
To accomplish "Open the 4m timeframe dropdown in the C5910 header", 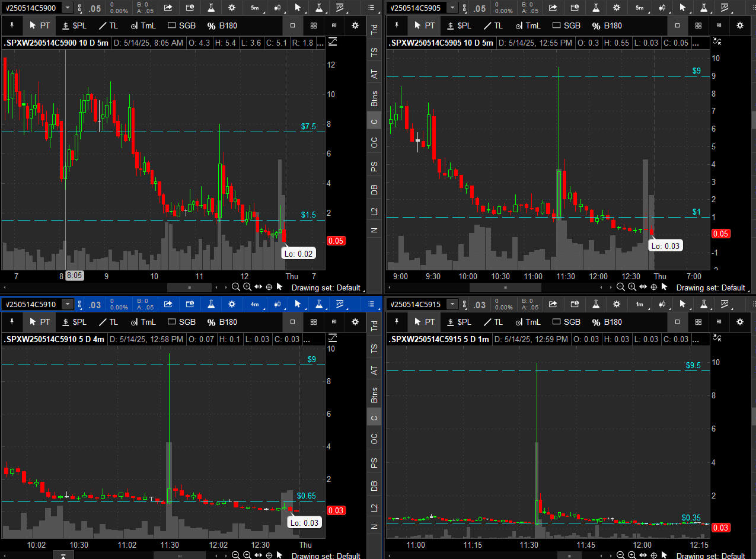I will pyautogui.click(x=254, y=305).
